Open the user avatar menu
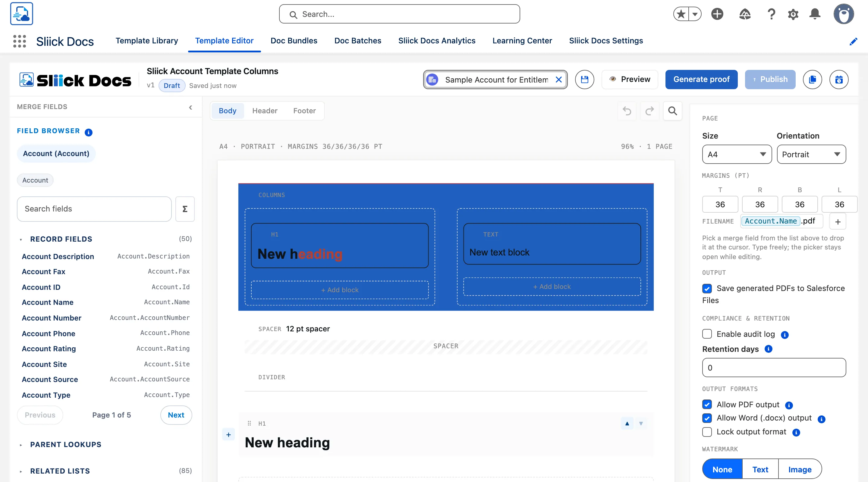 coord(843,14)
